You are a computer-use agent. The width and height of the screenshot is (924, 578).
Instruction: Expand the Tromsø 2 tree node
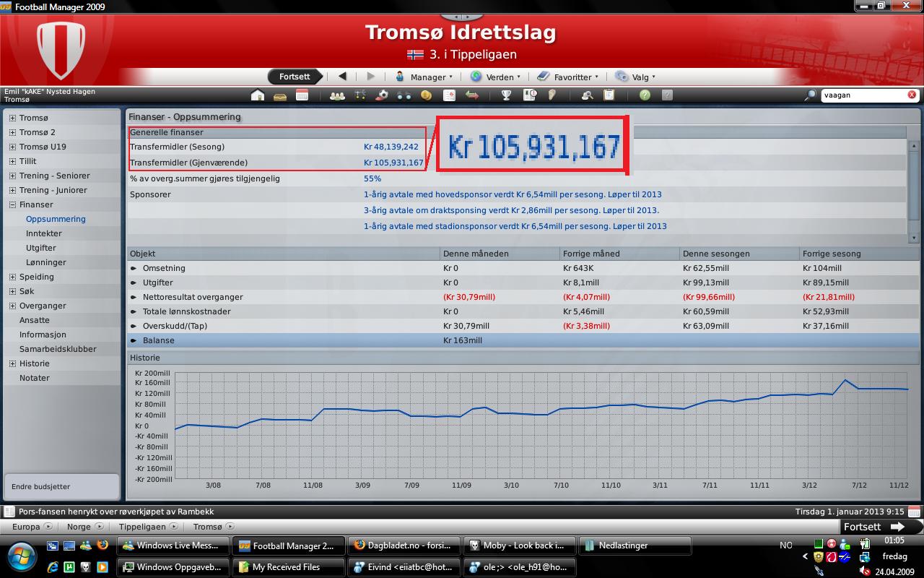coord(12,132)
